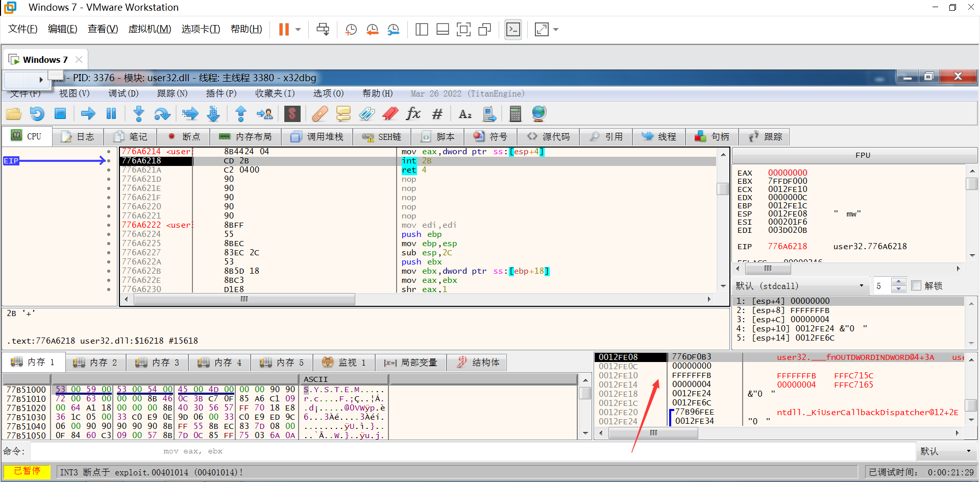This screenshot has height=482, width=980.
Task: Click the font settings Az icon
Action: click(465, 114)
